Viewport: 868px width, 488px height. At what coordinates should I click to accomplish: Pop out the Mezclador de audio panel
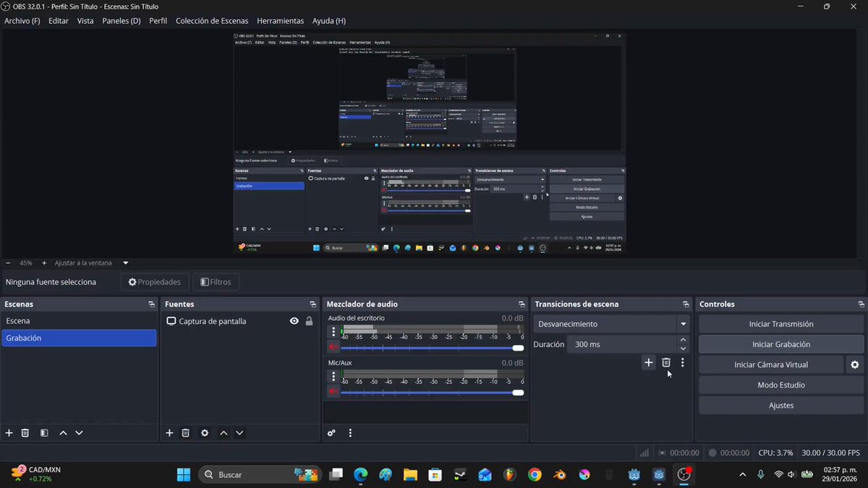522,304
